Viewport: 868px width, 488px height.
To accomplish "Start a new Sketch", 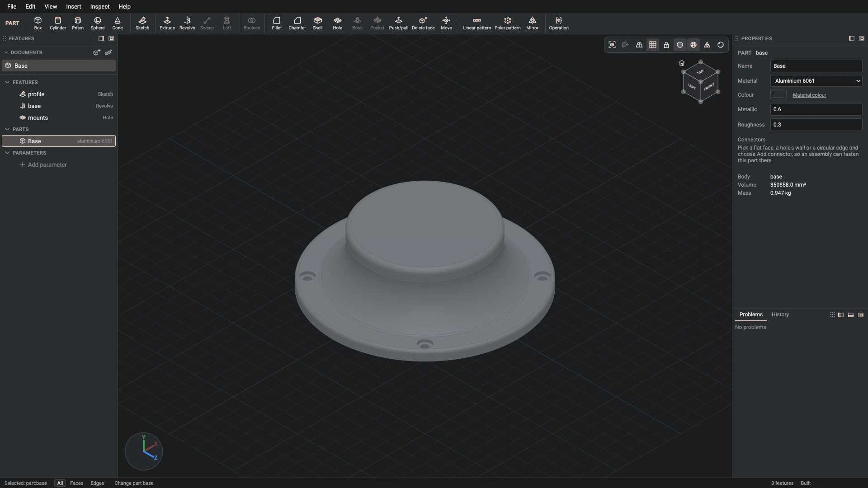I will click(142, 23).
